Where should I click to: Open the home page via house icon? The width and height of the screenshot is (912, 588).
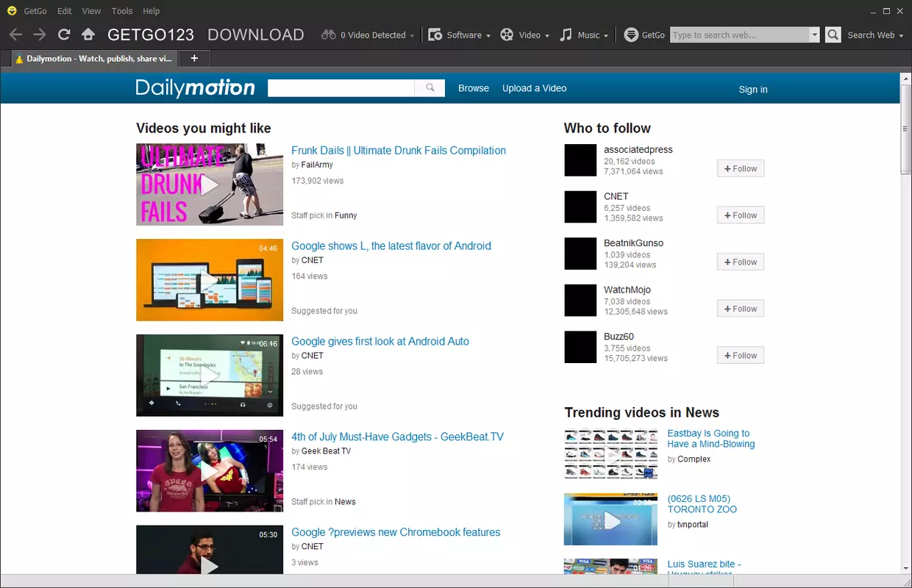click(88, 35)
